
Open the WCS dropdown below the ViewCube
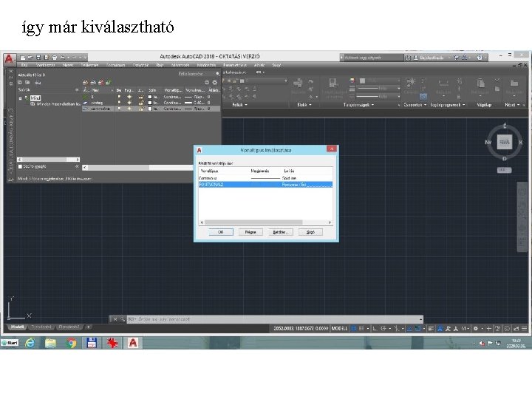[505, 170]
